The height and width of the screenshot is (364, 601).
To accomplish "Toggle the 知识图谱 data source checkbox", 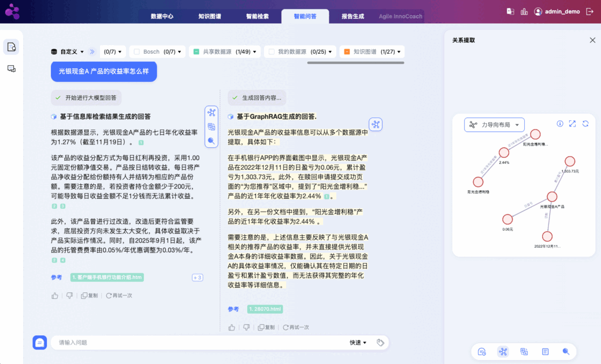I will coord(347,52).
